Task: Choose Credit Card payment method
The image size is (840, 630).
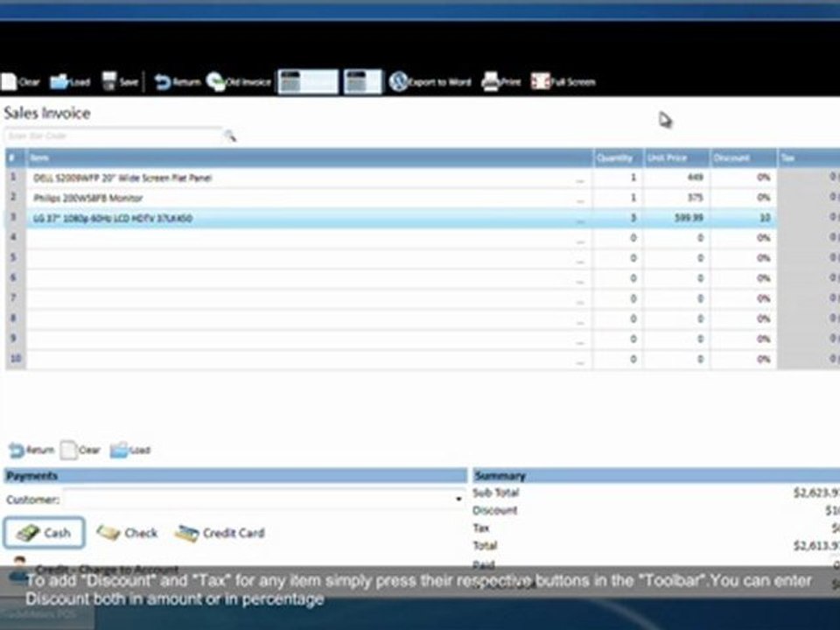Action: (x=220, y=533)
